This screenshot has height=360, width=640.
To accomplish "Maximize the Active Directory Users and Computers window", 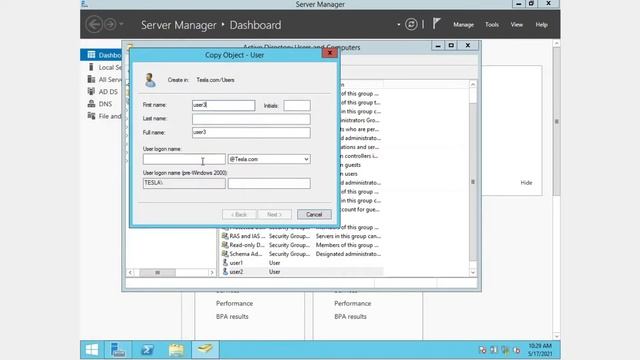I will pyautogui.click(x=451, y=45).
